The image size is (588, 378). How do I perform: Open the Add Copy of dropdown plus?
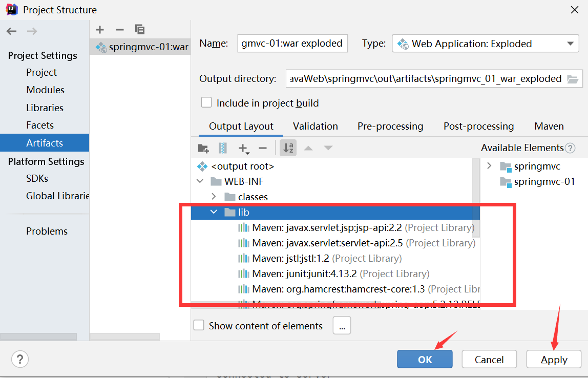pos(244,149)
